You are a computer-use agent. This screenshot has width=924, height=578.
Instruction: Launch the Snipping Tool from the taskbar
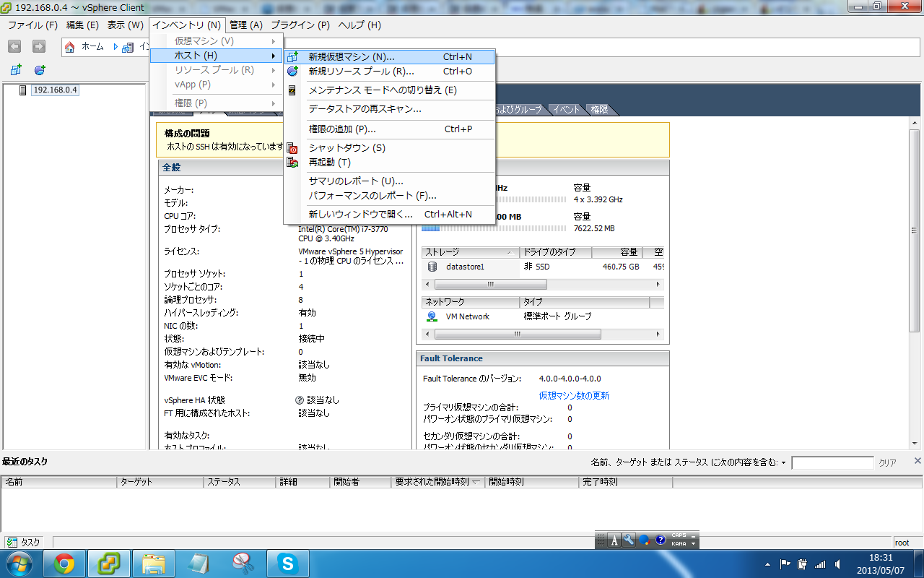coord(243,564)
